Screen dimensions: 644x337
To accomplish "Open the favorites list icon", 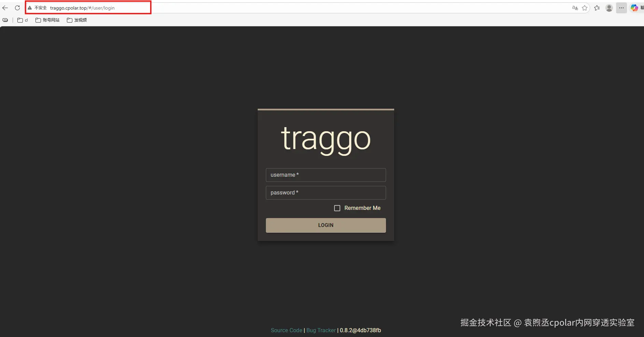I will coord(597,8).
